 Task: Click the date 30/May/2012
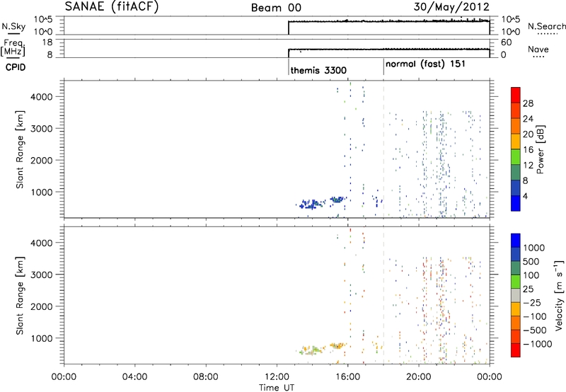451,7
